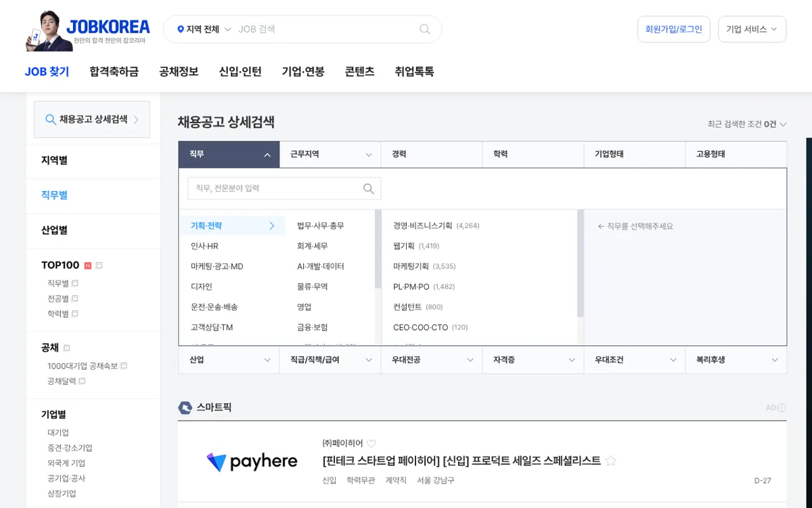
Task: Click the job category list scrollbar
Action: pos(378,249)
